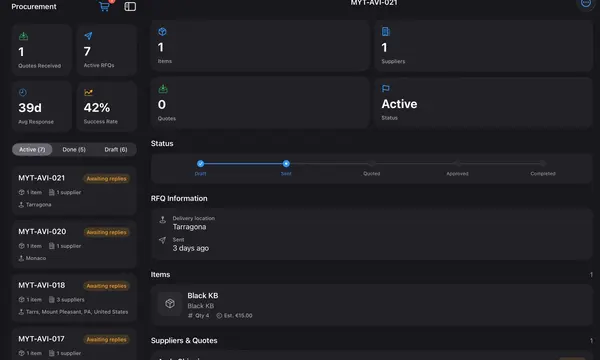Screen dimensions: 600x360
Task: Switch to the Done (5) tab
Action: 74,150
